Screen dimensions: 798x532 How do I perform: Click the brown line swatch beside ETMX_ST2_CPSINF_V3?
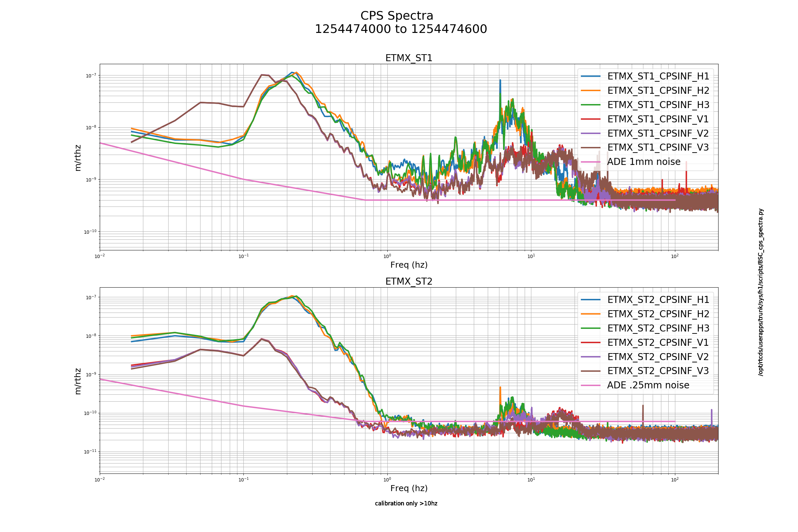click(x=591, y=371)
